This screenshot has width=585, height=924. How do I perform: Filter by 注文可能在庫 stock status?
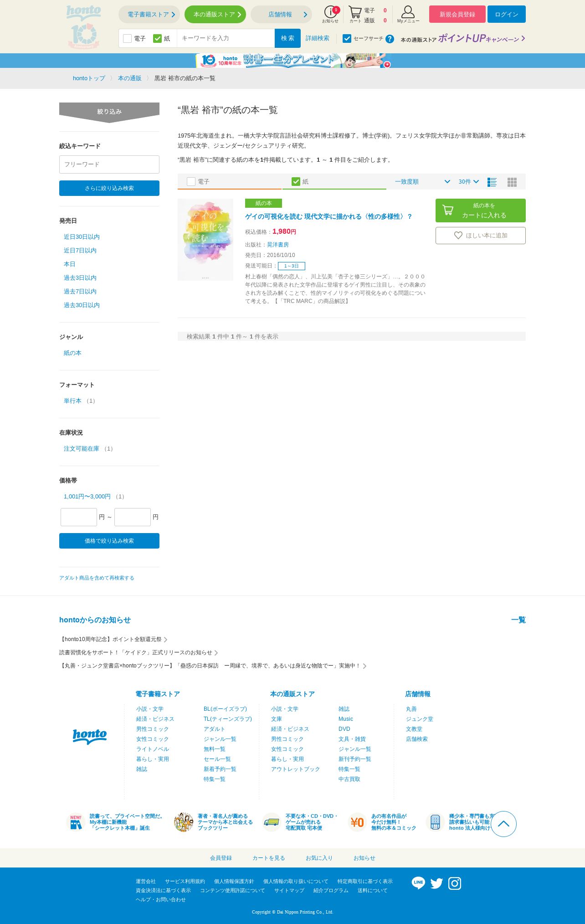[82, 449]
